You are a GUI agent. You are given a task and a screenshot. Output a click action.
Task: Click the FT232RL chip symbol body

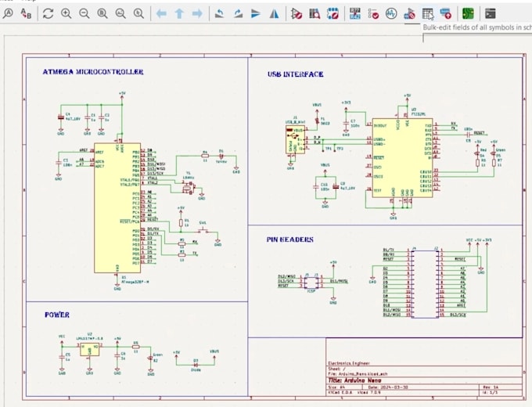click(x=402, y=158)
